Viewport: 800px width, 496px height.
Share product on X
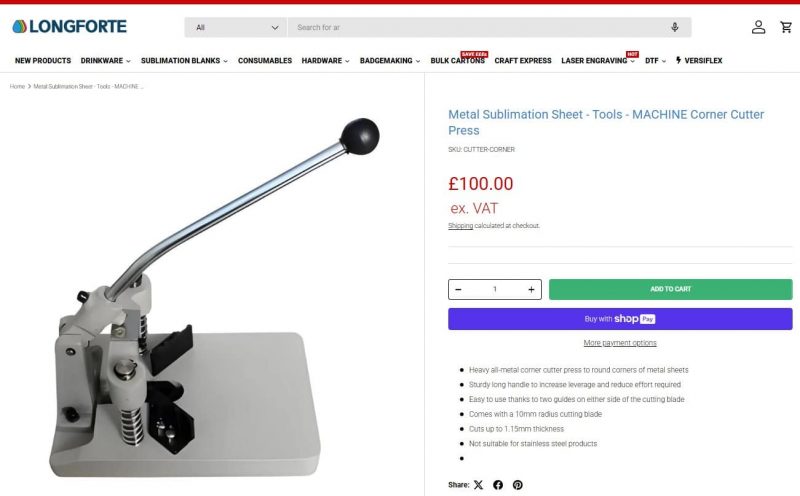tap(478, 485)
